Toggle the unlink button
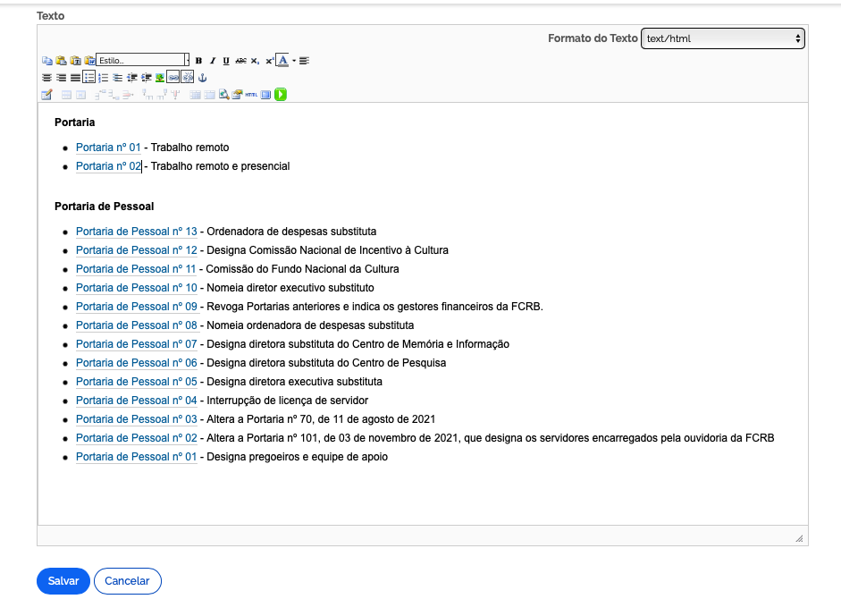Image resolution: width=841 pixels, height=616 pixels. (188, 78)
